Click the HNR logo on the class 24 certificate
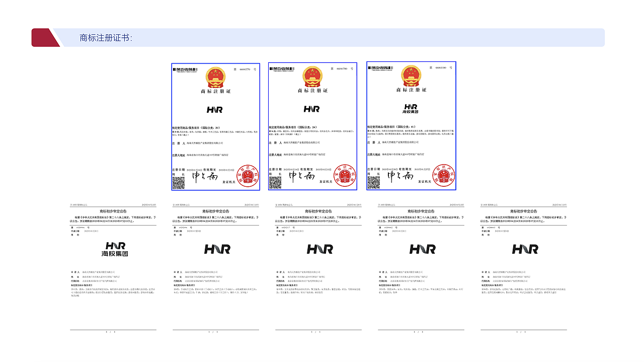Image resolution: width=644 pixels, height=362 pixels. click(311, 109)
